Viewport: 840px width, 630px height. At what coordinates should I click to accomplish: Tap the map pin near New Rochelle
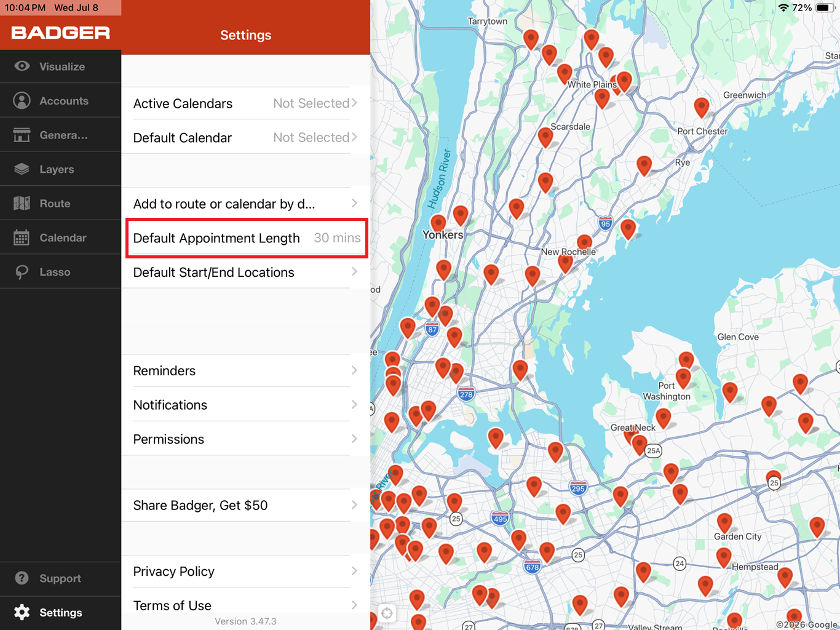pos(585,242)
